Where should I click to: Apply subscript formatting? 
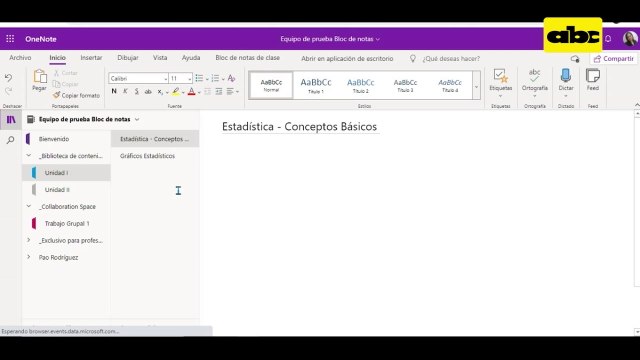[x=160, y=92]
